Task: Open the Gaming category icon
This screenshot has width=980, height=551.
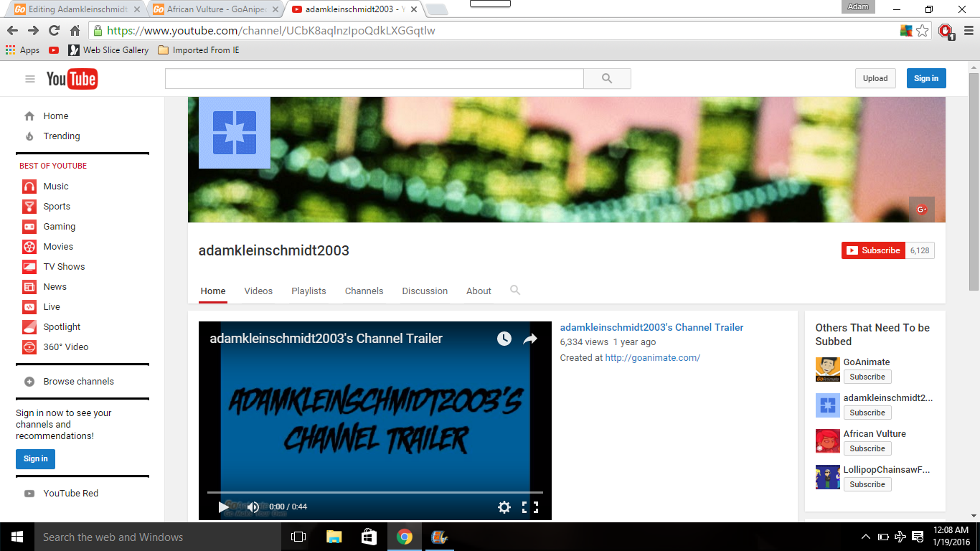Action: 29,227
